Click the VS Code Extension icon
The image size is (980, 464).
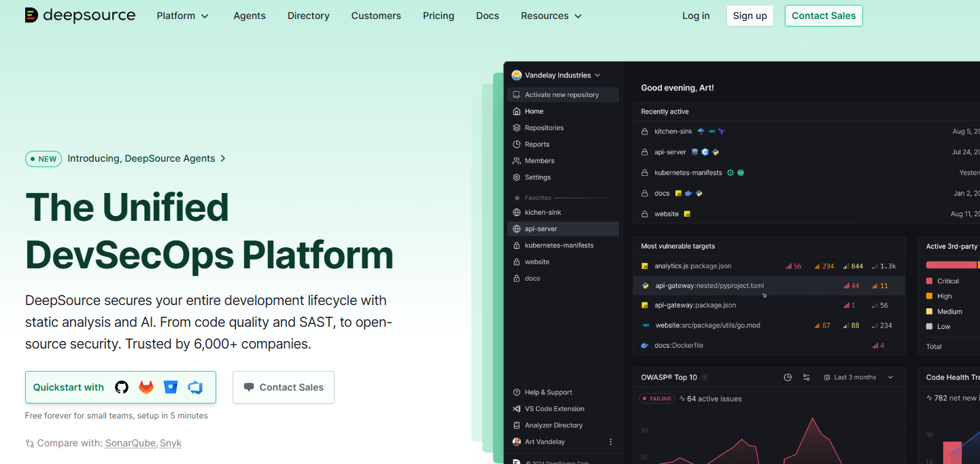517,409
